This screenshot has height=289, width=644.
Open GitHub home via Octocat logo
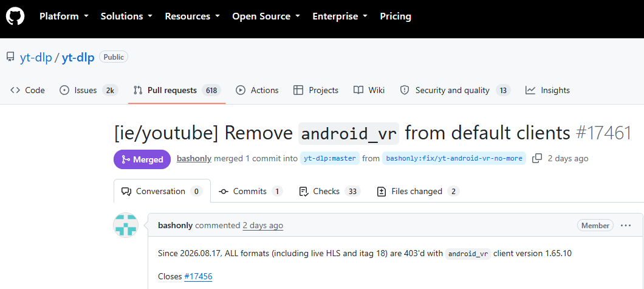15,16
